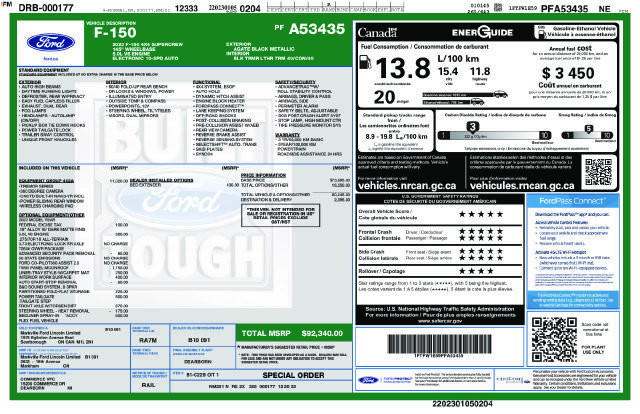Click the FordPass Connect heading
Screen dimensions: 640x414
click(x=572, y=201)
